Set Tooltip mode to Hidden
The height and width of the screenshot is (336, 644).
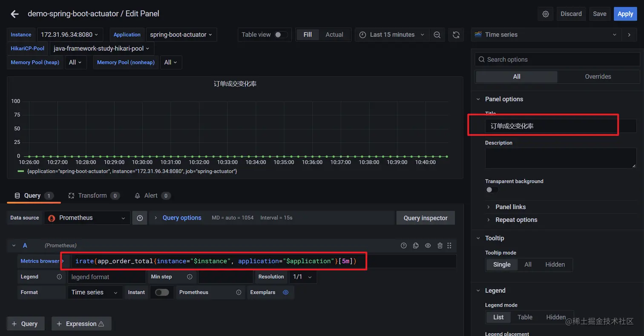coord(555,264)
